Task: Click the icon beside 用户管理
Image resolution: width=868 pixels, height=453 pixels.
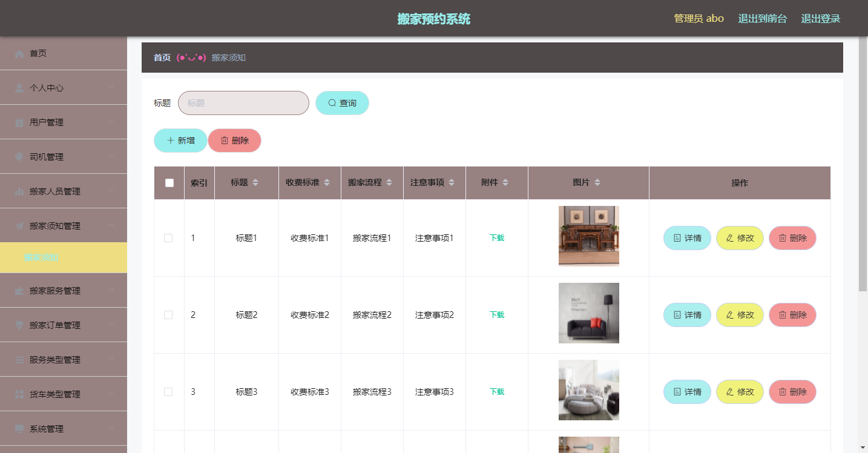Action: [x=19, y=123]
